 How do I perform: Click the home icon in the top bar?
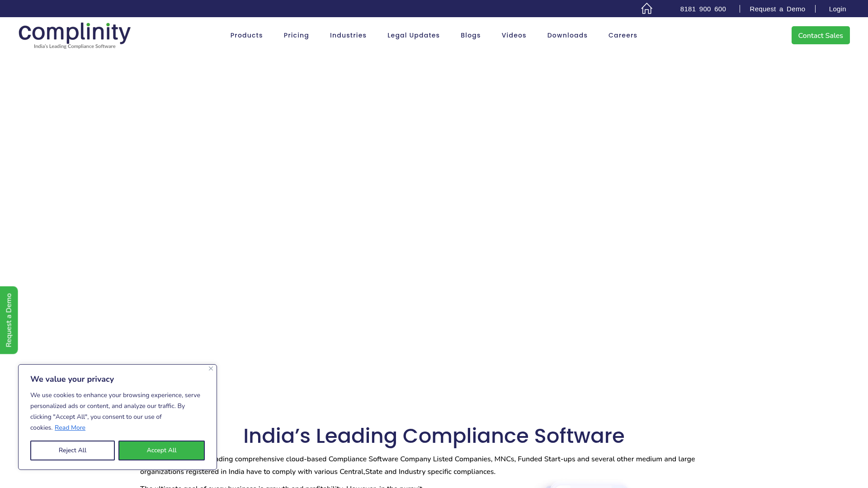646,9
